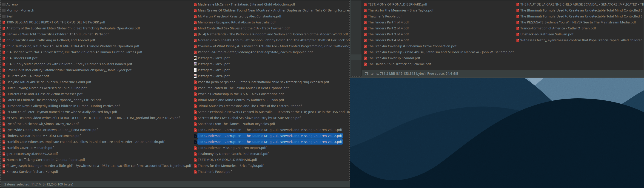
Task: Select the icon of Pizzagate (Part4).pdf
Action: [x=195, y=76]
